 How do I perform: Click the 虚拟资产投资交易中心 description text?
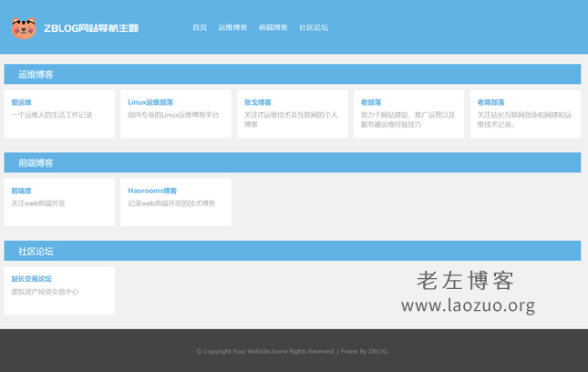click(x=45, y=292)
